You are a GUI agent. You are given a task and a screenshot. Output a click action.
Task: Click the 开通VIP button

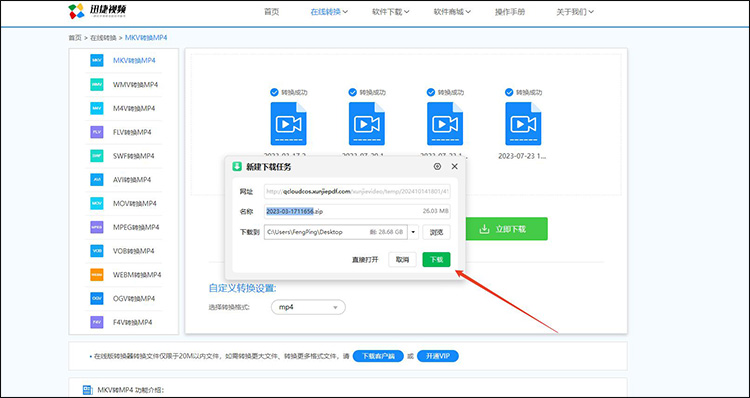click(438, 356)
